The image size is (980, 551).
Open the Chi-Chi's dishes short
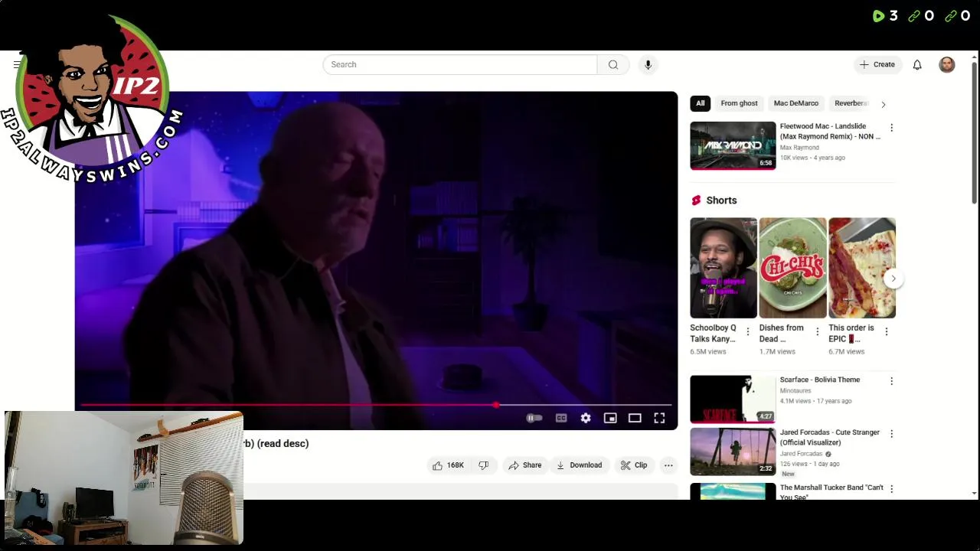792,268
